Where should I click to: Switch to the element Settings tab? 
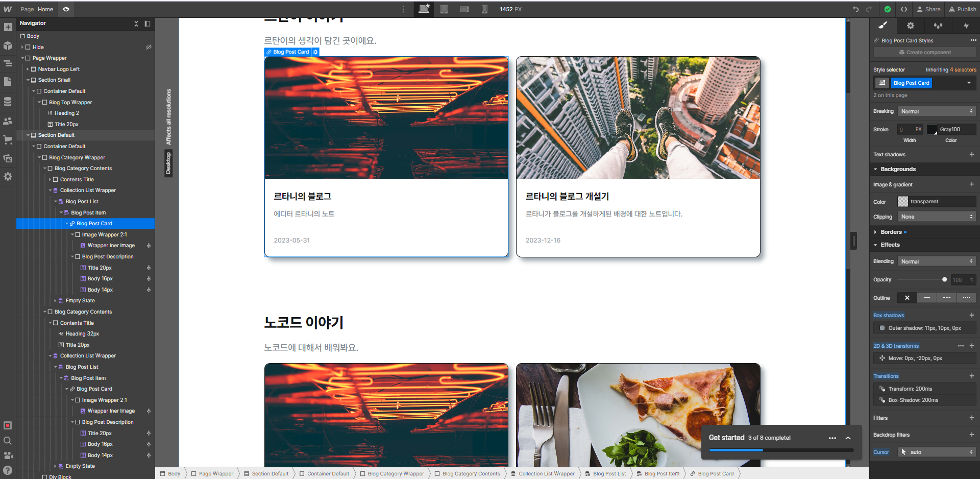911,26
